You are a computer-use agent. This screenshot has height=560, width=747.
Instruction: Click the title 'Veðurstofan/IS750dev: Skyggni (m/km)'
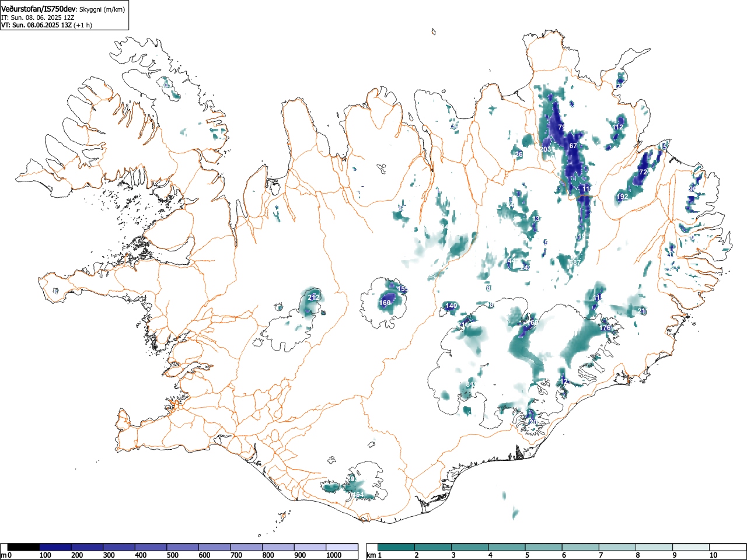click(x=63, y=9)
